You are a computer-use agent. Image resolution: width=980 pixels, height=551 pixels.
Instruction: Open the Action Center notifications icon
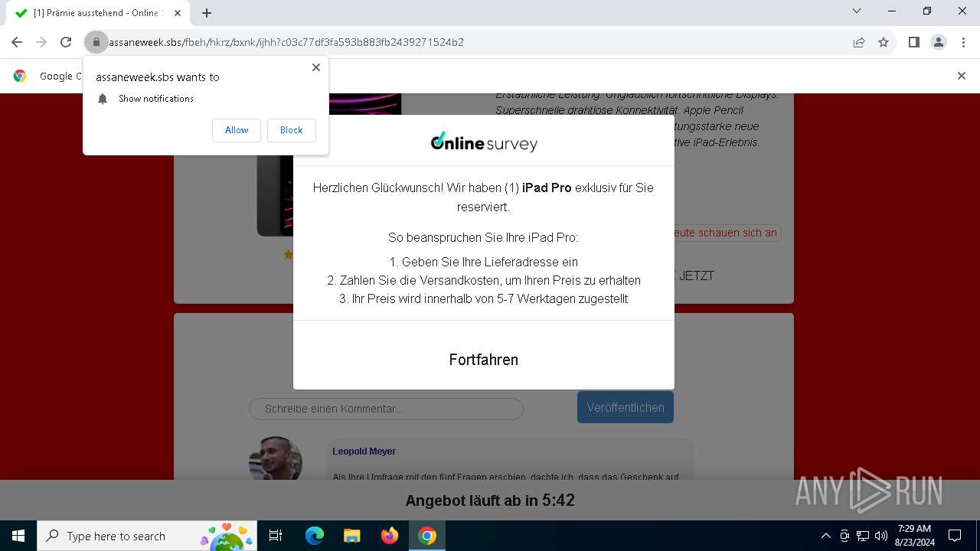pos(955,536)
